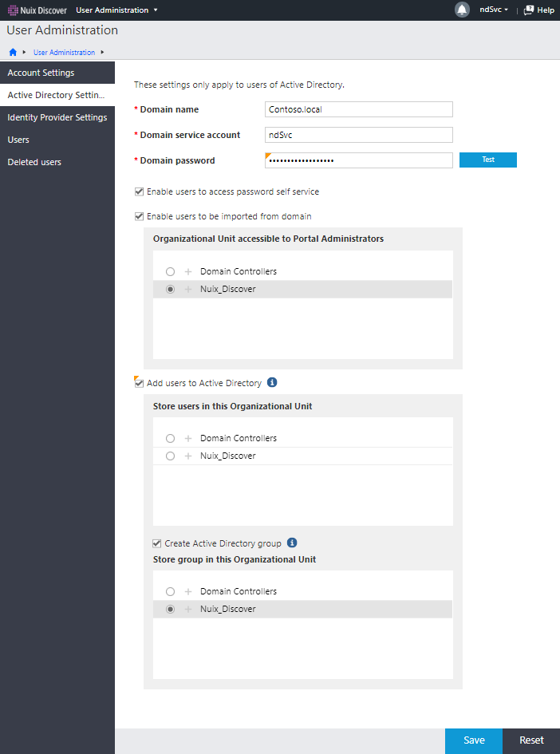
Task: Click the Test button
Action: tap(487, 160)
